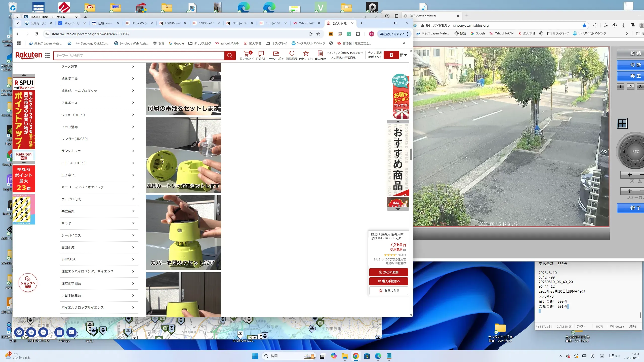Screen dimensions: 644x362
Task: Click the red search magnifier button
Action: coord(230,55)
